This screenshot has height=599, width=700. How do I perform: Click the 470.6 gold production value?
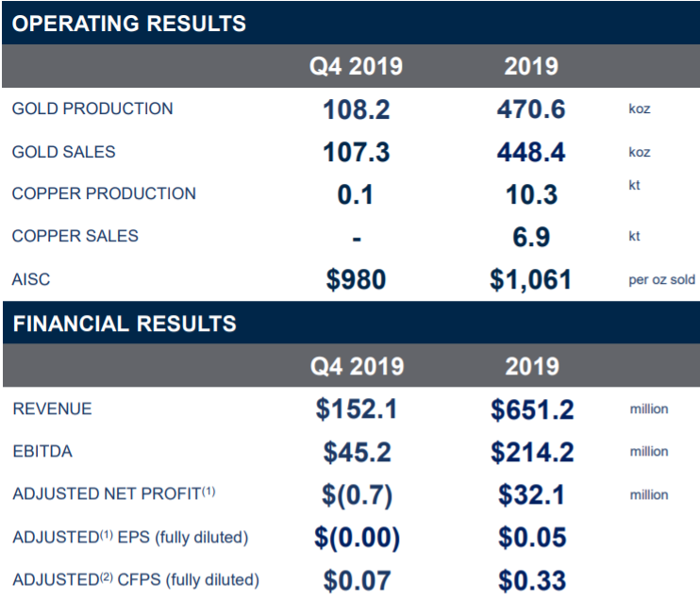click(x=531, y=109)
